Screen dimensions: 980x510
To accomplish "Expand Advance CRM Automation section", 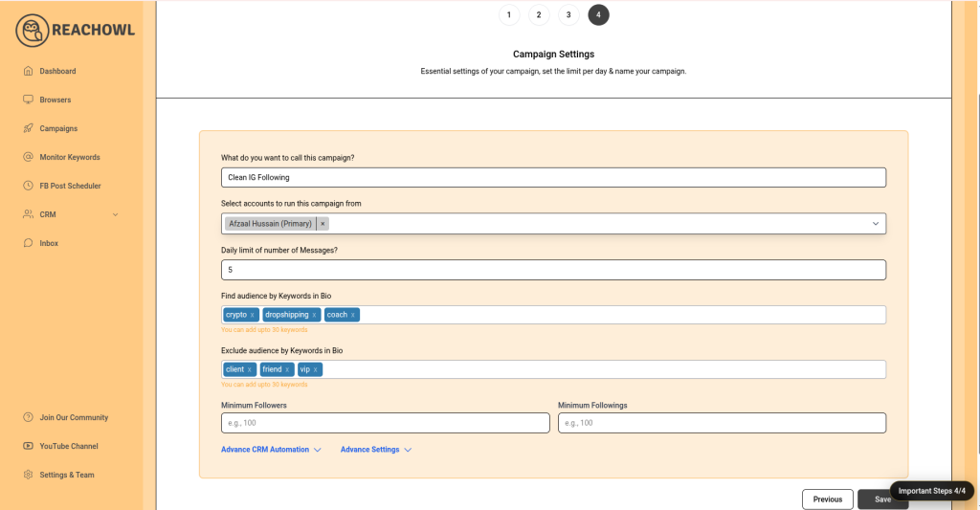I will (317, 450).
